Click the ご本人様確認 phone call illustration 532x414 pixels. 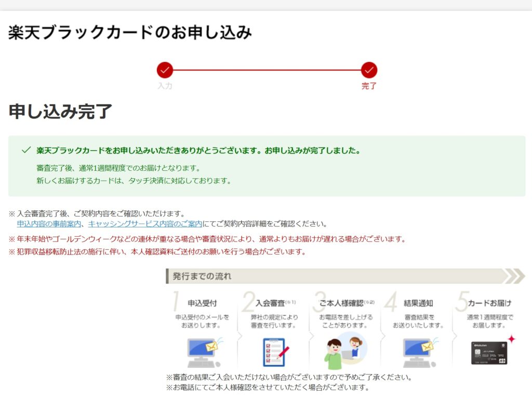(345, 351)
